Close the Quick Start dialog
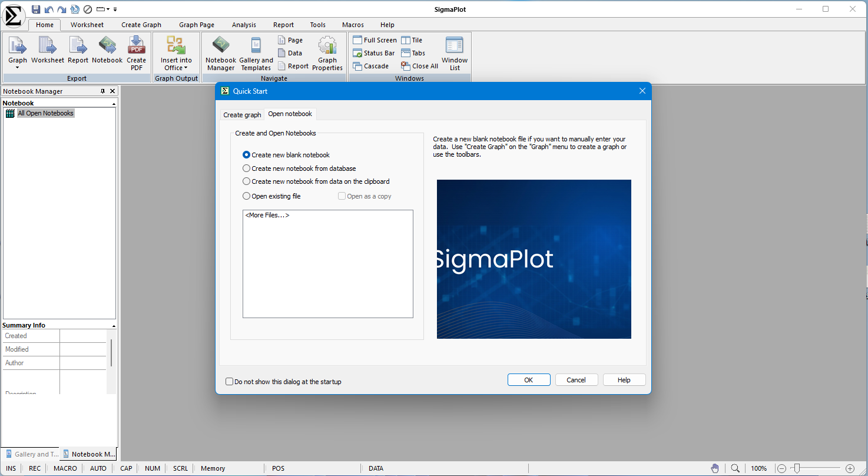The image size is (868, 476). point(642,91)
